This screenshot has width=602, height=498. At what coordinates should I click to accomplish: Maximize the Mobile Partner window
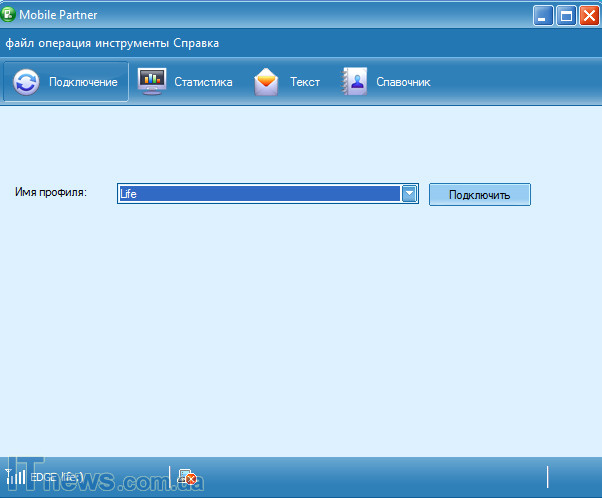(566, 15)
